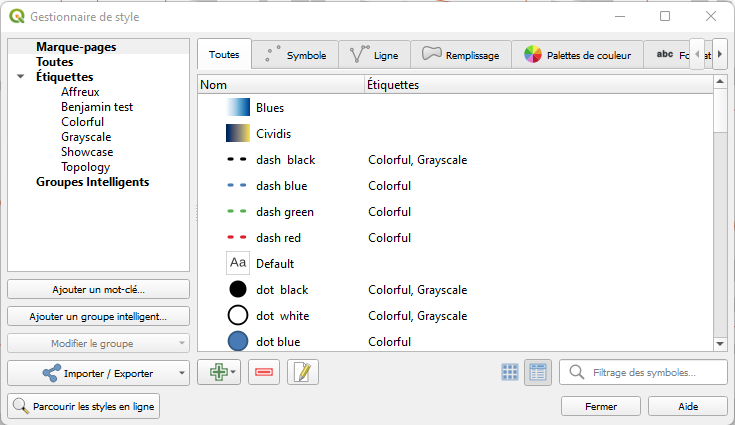The image size is (735, 425).
Task: Switch to the Remplissage tab
Action: tap(461, 55)
